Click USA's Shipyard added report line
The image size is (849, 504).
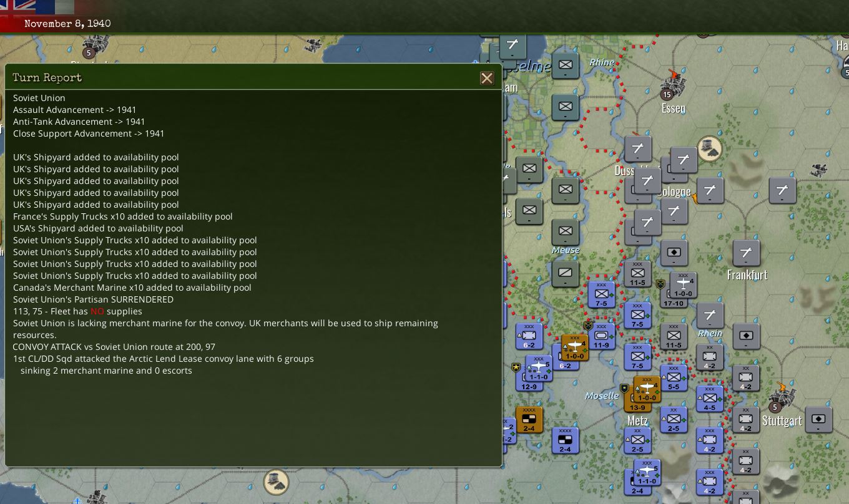click(98, 228)
